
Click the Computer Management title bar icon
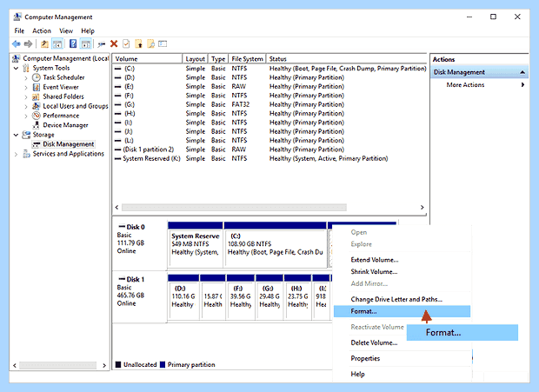pyautogui.click(x=17, y=17)
